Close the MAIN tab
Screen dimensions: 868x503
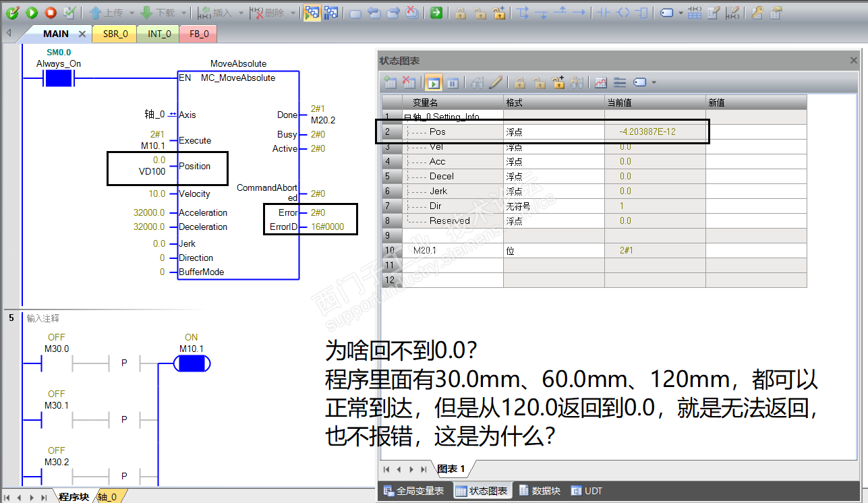82,34
